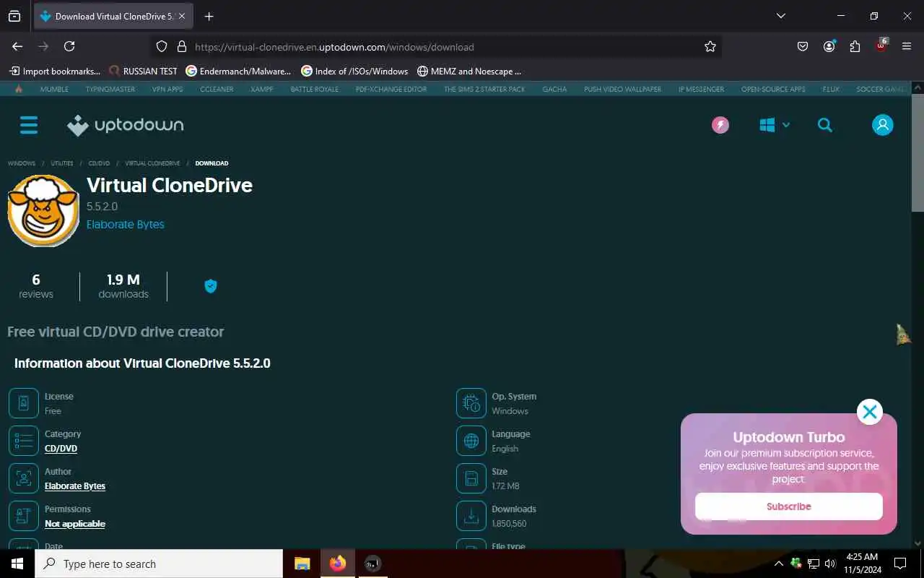Open the tracking protection shield icon

162,46
